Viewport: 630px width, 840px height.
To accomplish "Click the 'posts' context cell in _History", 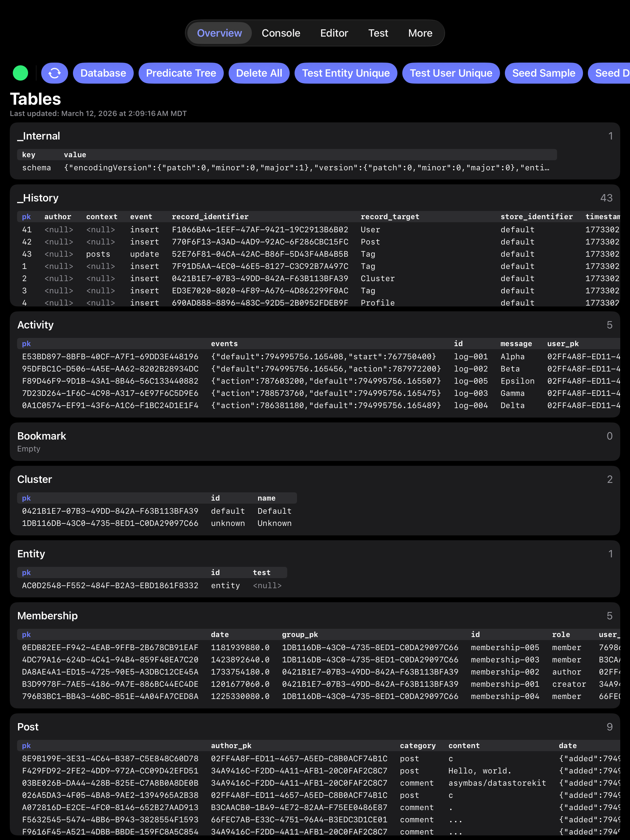I will 98,254.
